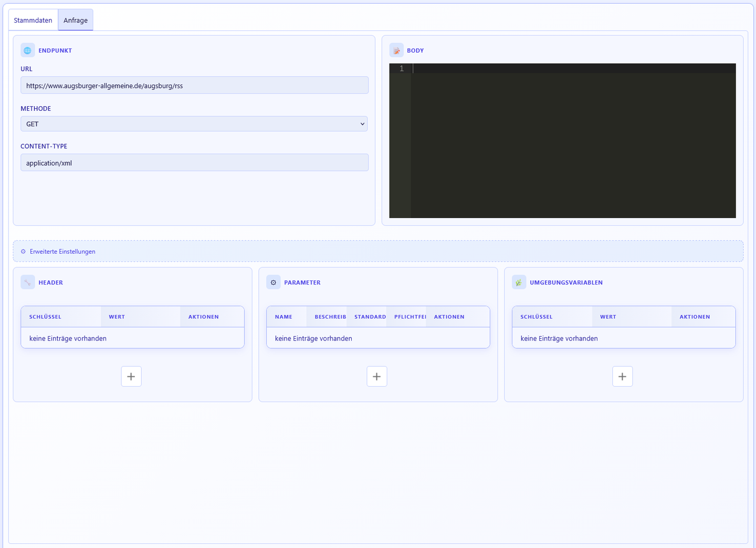
Task: Click the Parameter Standard column header
Action: 366,317
